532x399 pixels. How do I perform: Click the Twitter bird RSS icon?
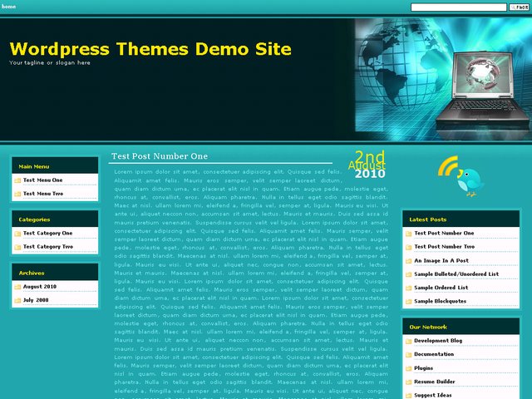click(461, 176)
